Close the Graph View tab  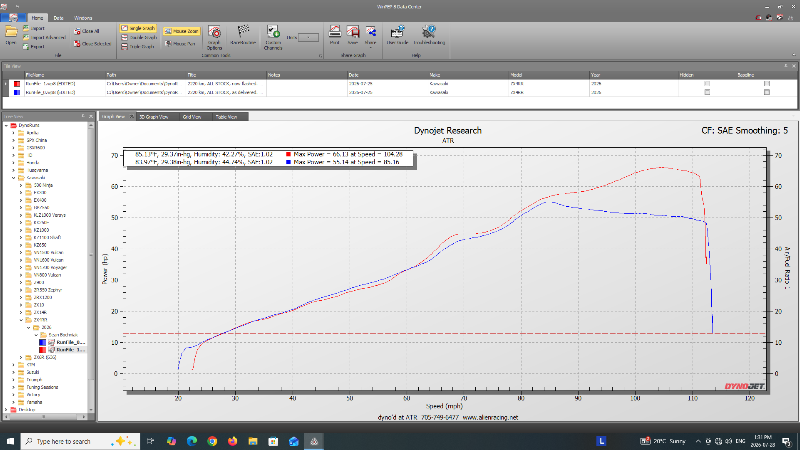(x=132, y=117)
